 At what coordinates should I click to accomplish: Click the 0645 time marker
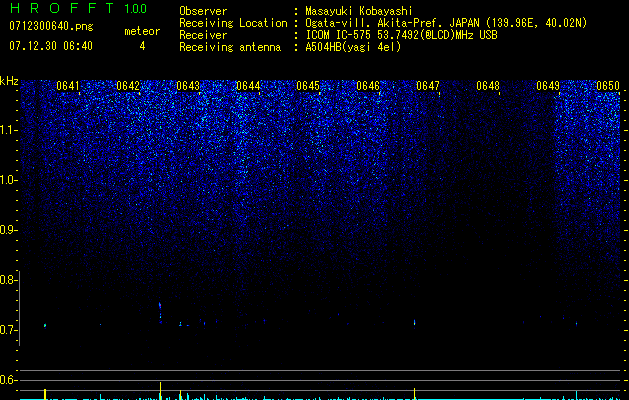point(308,86)
